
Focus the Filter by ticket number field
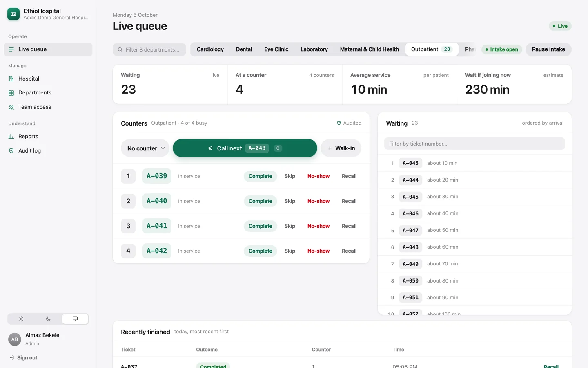point(474,144)
